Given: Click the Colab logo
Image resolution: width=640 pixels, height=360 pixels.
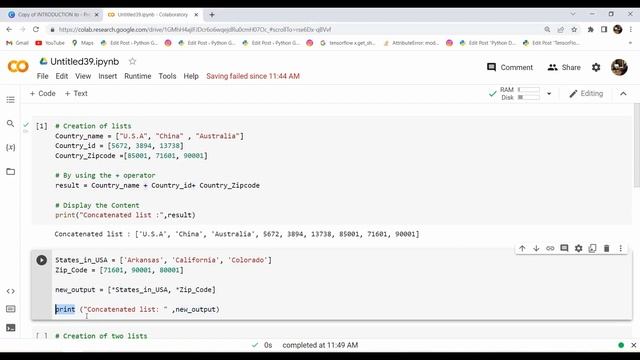Looking at the screenshot, I should (x=18, y=66).
